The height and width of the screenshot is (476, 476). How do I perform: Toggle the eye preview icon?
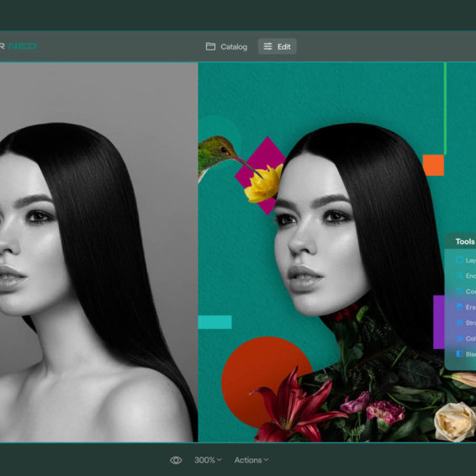click(x=176, y=460)
